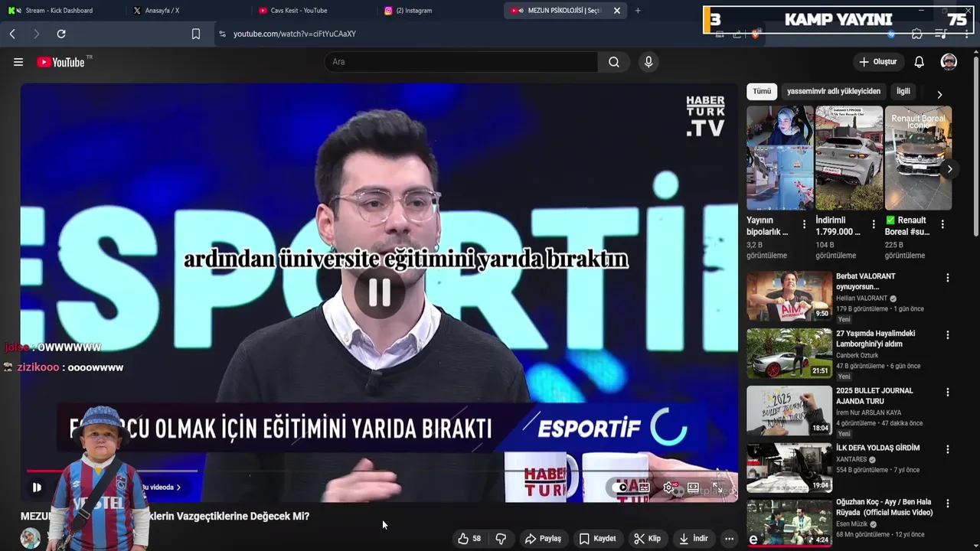Open options for BULLET JOURNAL video
The image size is (980, 551).
pyautogui.click(x=948, y=392)
